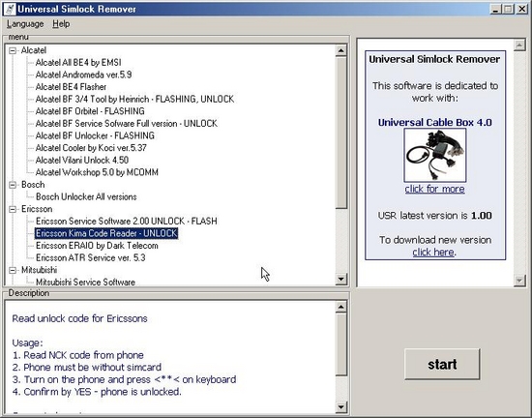Select Ericsson ERAIO by Dark Telecom
The image size is (532, 418).
(97, 246)
